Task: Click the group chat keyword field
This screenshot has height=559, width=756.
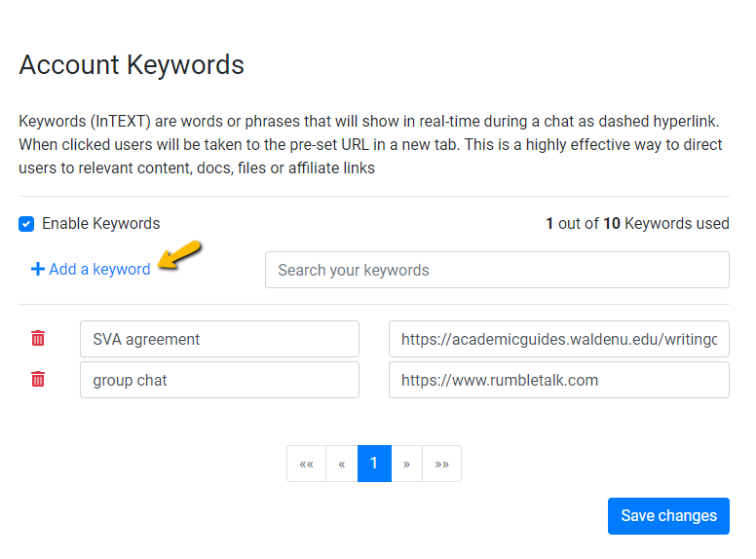Action: pyautogui.click(x=219, y=380)
